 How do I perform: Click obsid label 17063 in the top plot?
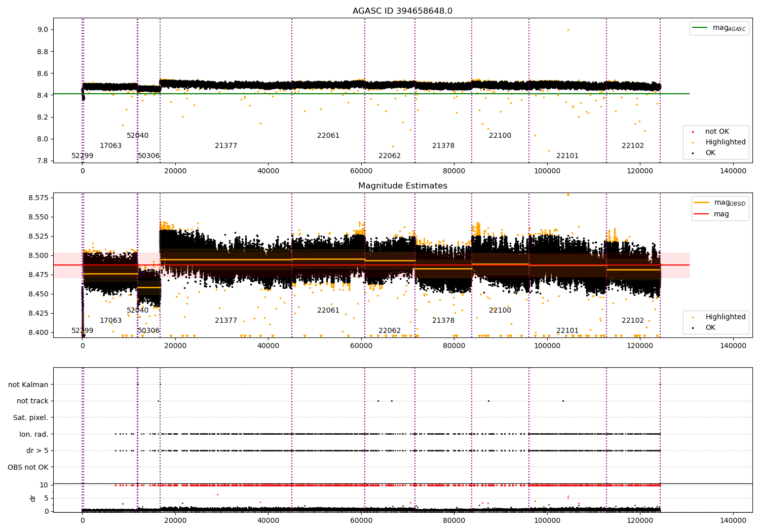[x=110, y=145]
